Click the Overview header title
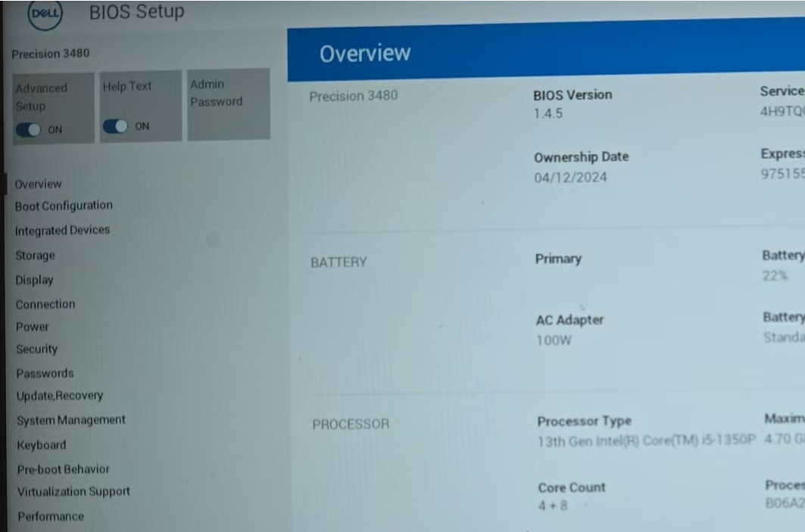This screenshot has height=532, width=805. pyautogui.click(x=365, y=54)
